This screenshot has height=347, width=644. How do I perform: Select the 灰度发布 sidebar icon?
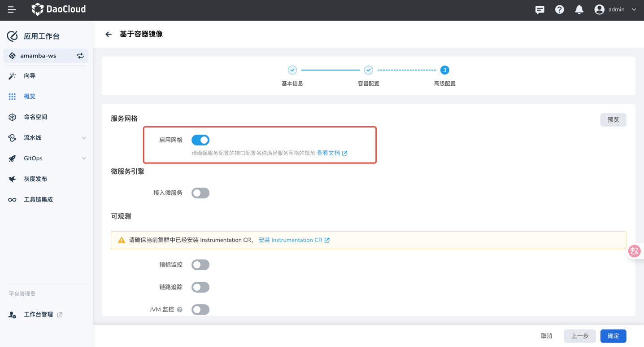click(12, 179)
